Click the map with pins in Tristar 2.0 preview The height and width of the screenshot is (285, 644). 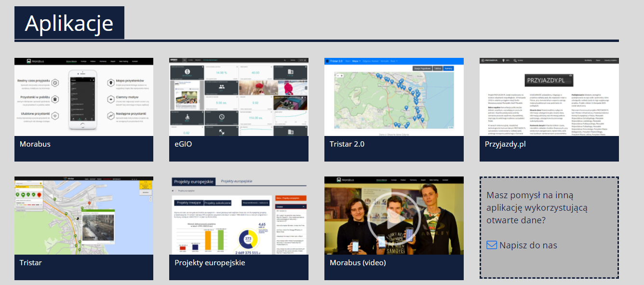394,100
